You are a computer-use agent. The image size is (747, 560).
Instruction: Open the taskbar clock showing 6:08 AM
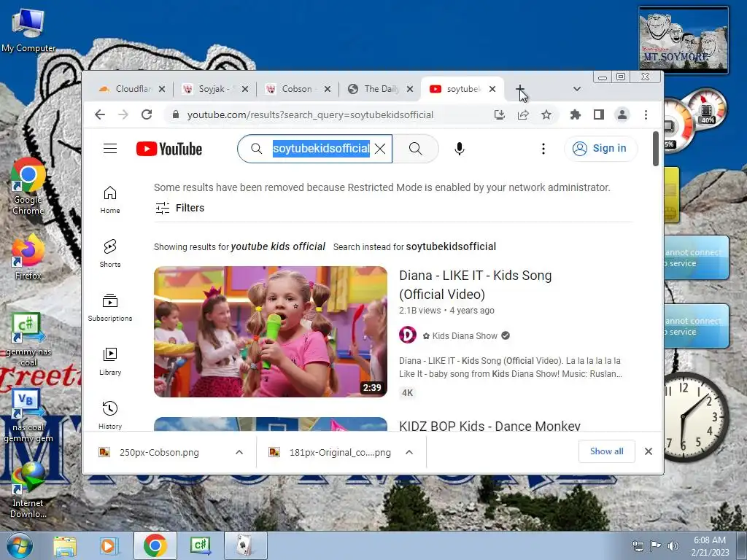click(x=710, y=545)
